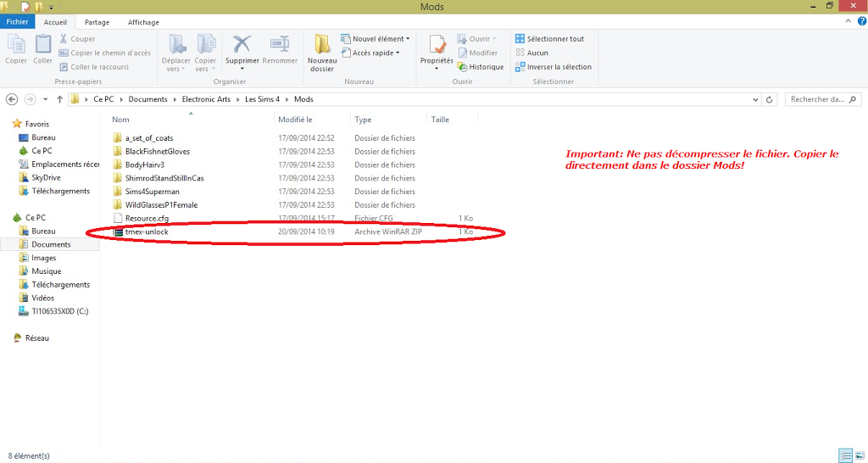This screenshot has height=463, width=868.
Task: Select the ShimrodStandStillInCas folder
Action: [159, 178]
